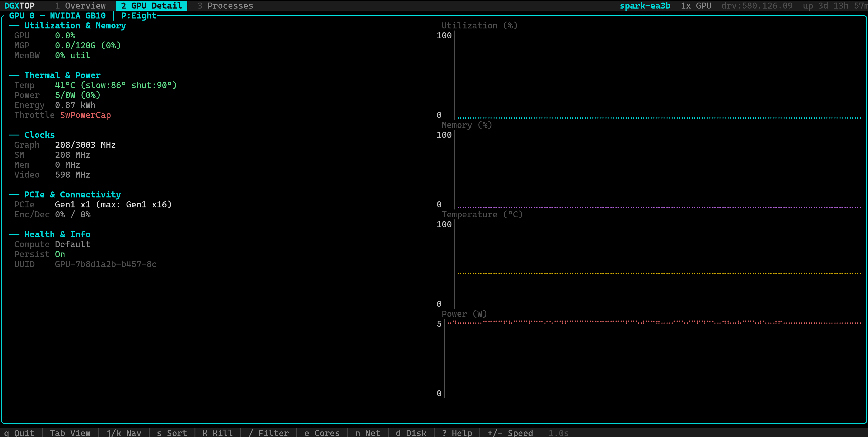868x437 pixels.
Task: Click the Temperature (°C) chart title
Action: 482,215
